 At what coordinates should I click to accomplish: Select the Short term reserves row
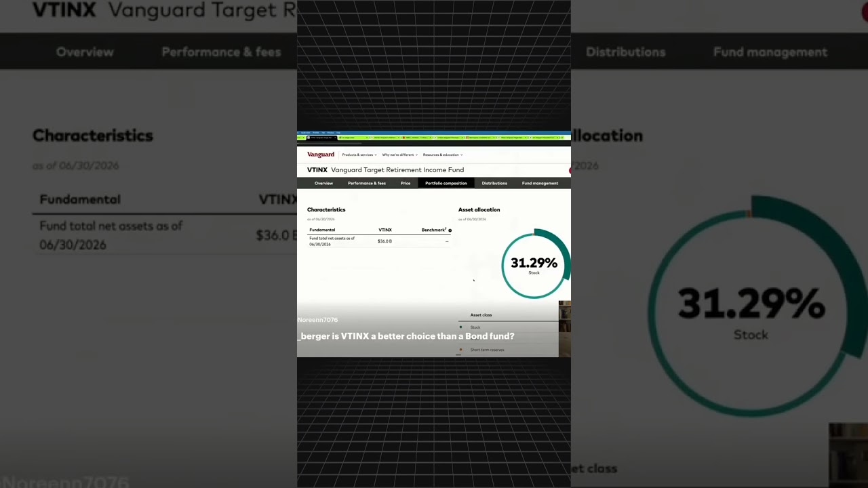509,350
